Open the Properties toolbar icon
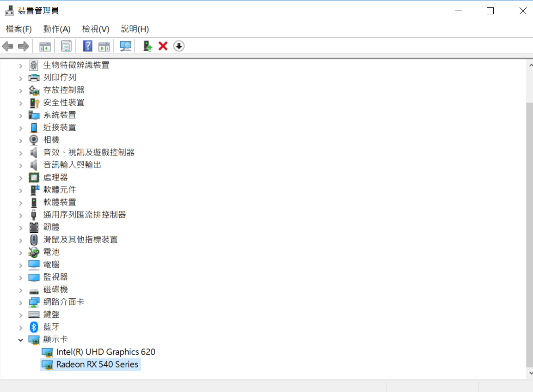The width and height of the screenshot is (533, 392). click(66, 46)
